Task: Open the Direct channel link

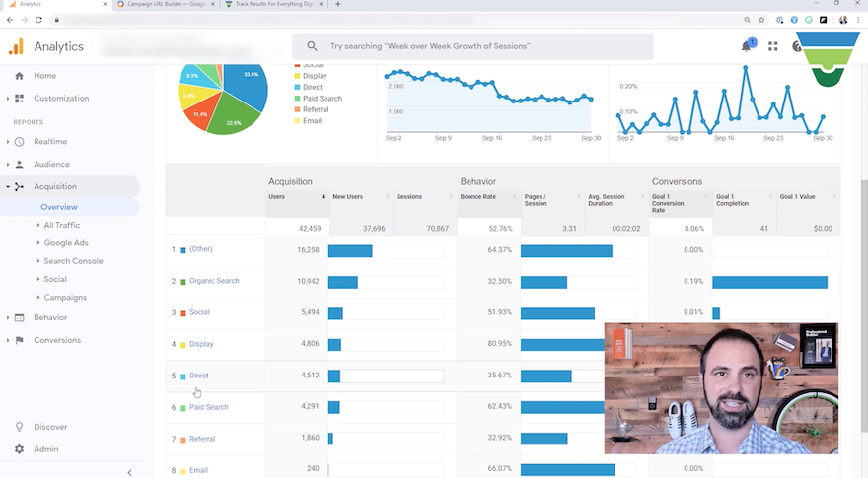Action: coord(199,376)
